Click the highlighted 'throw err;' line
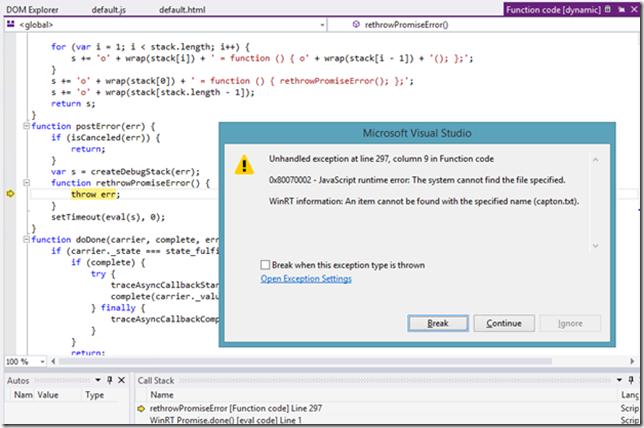Screen dimensions: 644x428 95,194
